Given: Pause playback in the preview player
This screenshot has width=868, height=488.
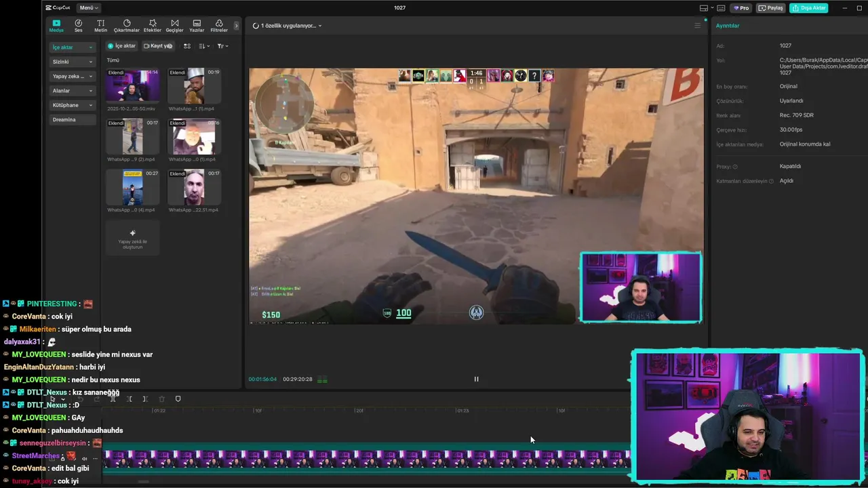Looking at the screenshot, I should pyautogui.click(x=476, y=379).
